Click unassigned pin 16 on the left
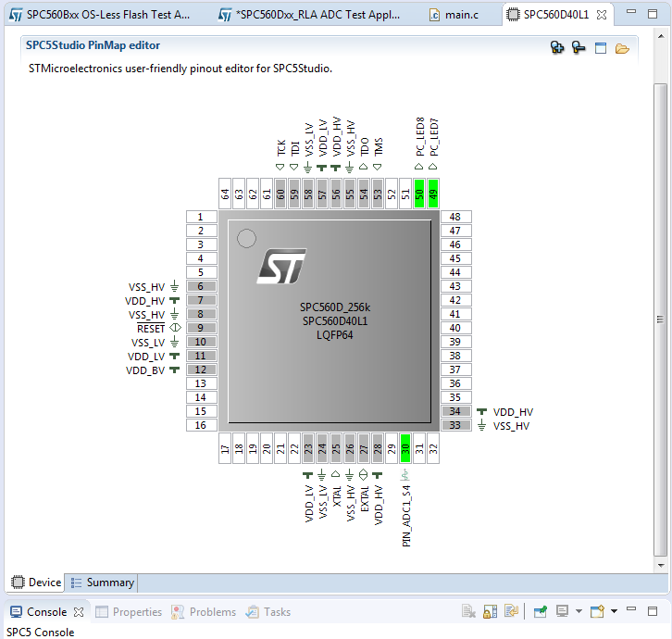 pos(201,425)
